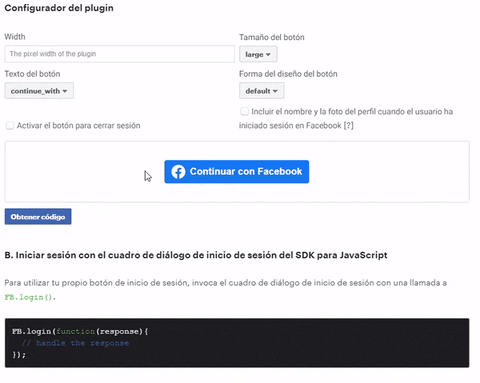The height and width of the screenshot is (383, 480).
Task: Click the [?] help link after Facebook
Action: pyautogui.click(x=348, y=126)
